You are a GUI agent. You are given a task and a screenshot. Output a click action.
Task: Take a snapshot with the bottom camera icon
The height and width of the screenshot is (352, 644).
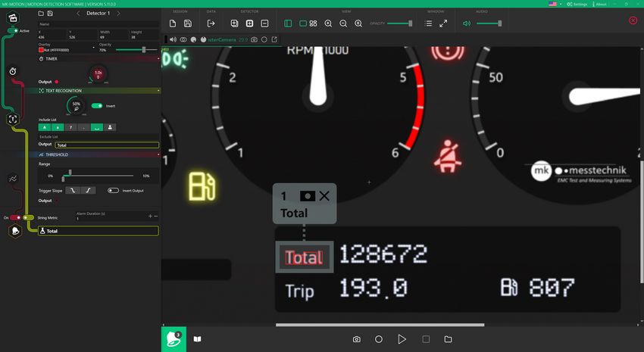[356, 339]
